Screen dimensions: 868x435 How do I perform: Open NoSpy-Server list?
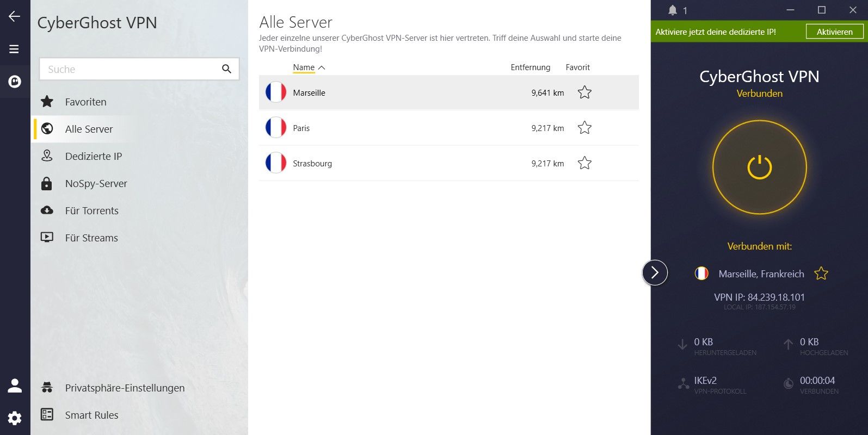coord(96,183)
